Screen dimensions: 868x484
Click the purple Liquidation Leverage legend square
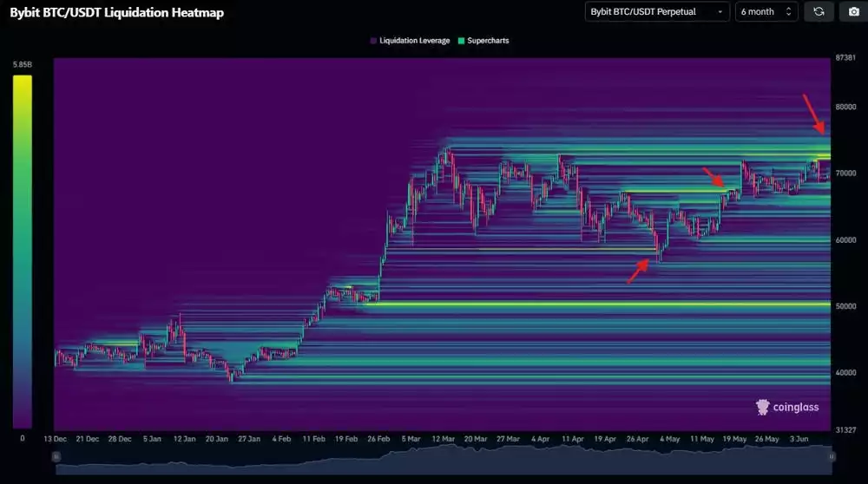373,41
